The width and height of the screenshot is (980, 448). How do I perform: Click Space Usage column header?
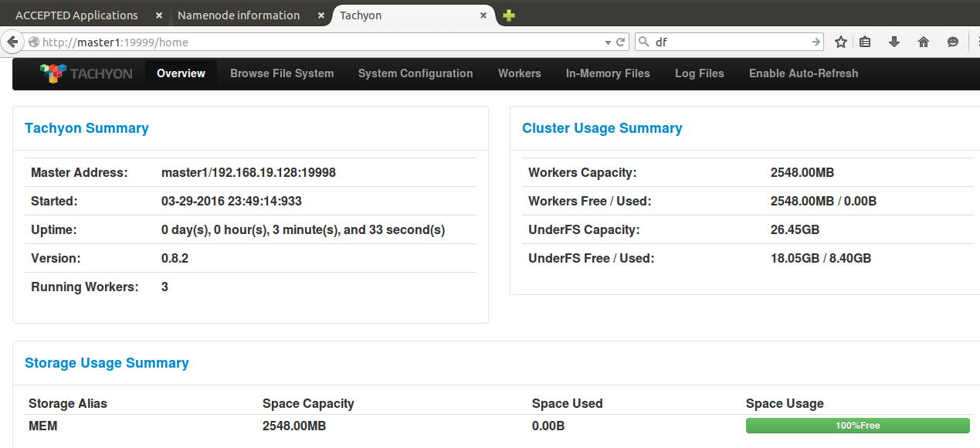(x=785, y=403)
